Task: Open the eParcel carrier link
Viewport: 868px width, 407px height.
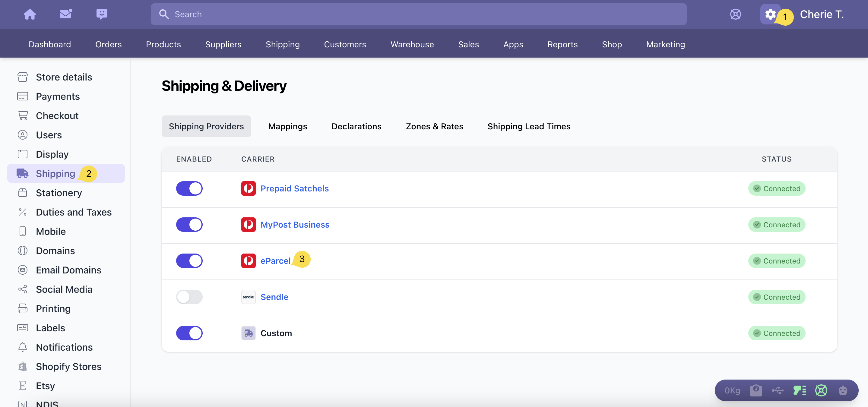Action: (275, 261)
